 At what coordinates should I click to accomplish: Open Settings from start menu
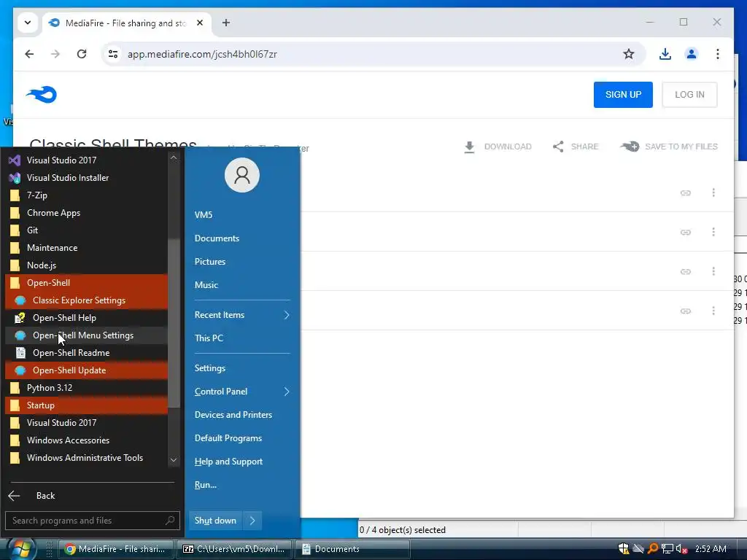pyautogui.click(x=242, y=368)
